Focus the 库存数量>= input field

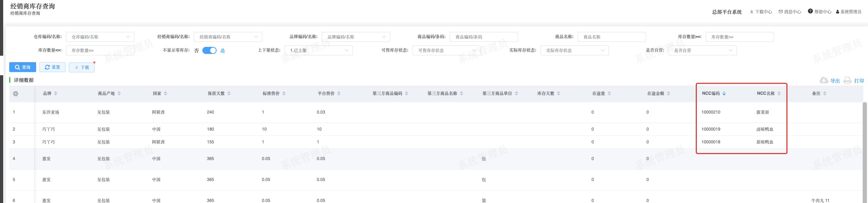(740, 37)
